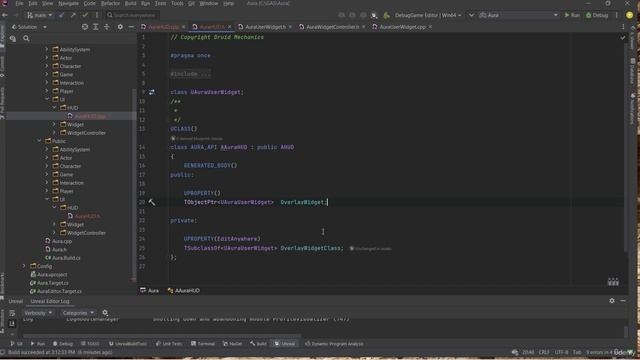Click the locate-in-tree target icon in Solution panel
The width and height of the screenshot is (640, 360).
pyautogui.click(x=84, y=27)
